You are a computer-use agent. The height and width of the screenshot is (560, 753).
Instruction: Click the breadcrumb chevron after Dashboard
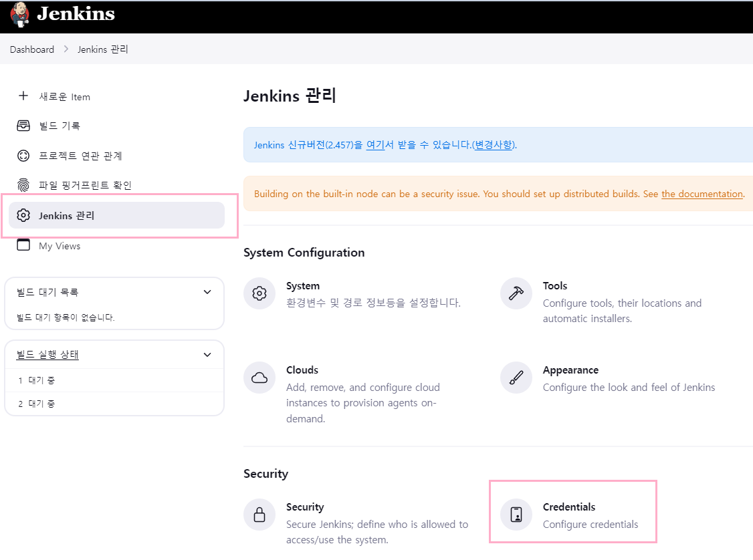coord(66,49)
